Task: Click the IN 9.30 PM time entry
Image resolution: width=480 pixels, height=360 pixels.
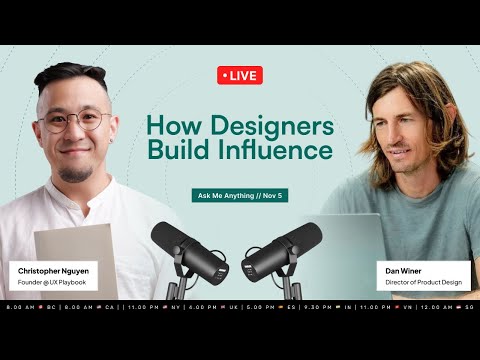Action: [x=328, y=307]
